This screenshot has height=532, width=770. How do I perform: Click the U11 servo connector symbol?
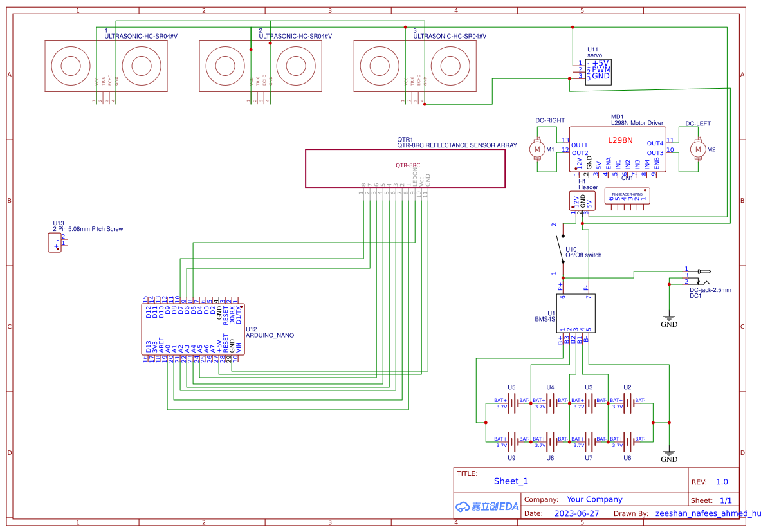598,72
